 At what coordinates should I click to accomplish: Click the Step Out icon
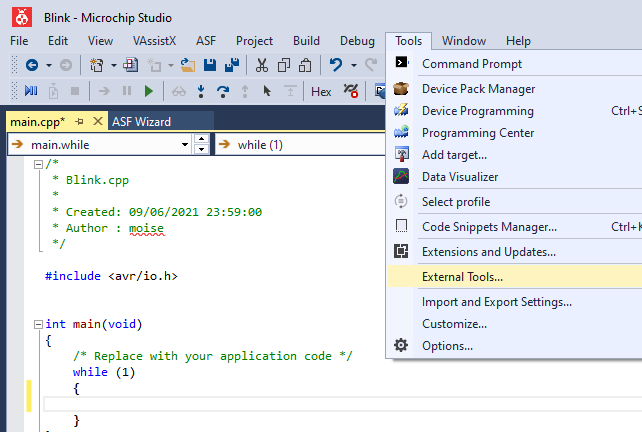[245, 91]
